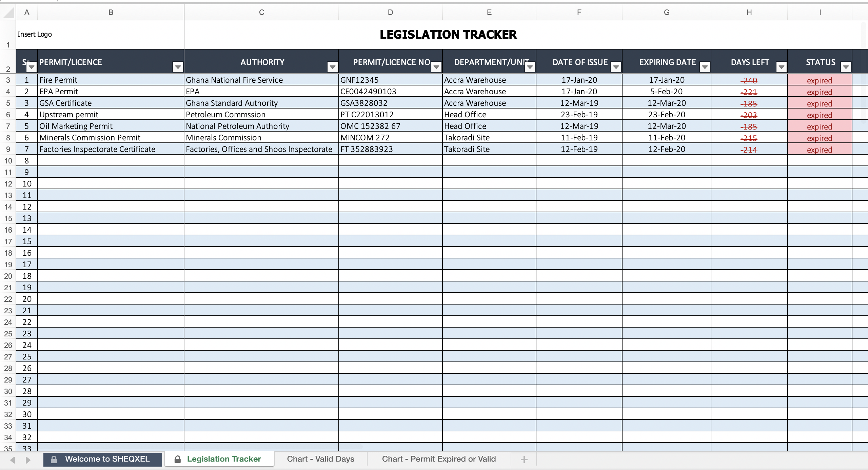Open the filter for DAYS LEFT column
The width and height of the screenshot is (868, 470).
click(x=782, y=67)
